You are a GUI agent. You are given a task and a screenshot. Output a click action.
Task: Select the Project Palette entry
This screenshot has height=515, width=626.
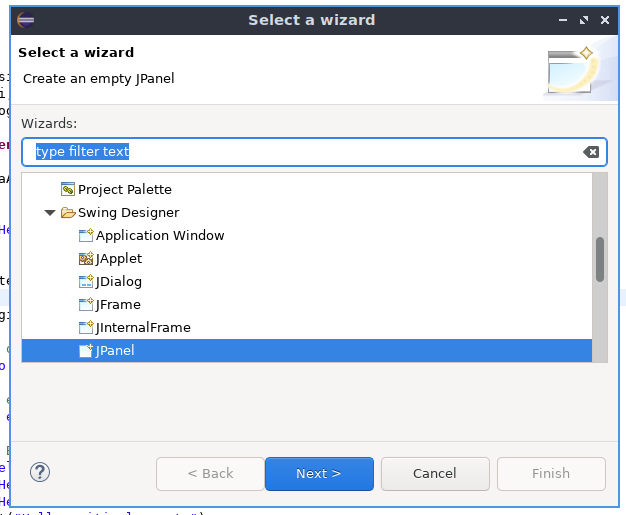tap(125, 189)
